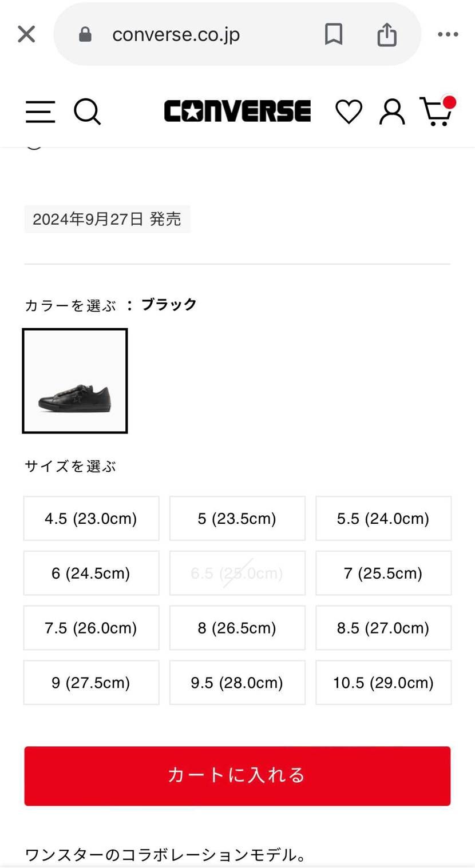Open the site search magnifier

click(x=88, y=112)
